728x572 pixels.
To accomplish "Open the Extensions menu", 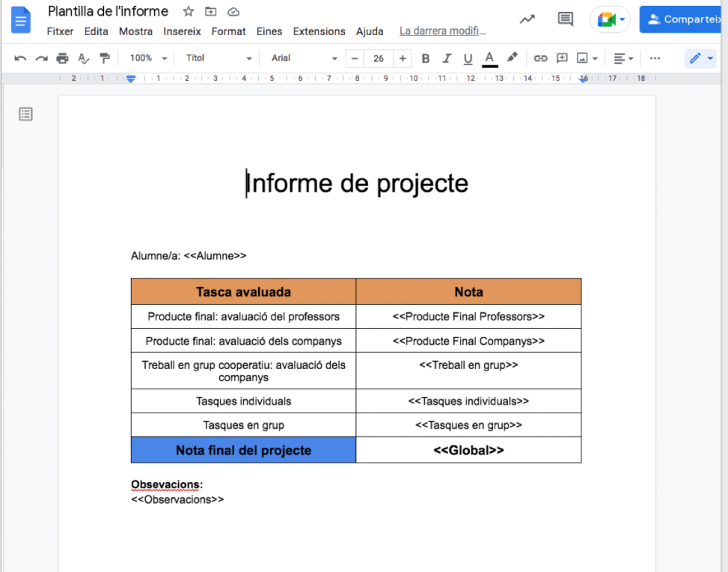I will tap(319, 31).
